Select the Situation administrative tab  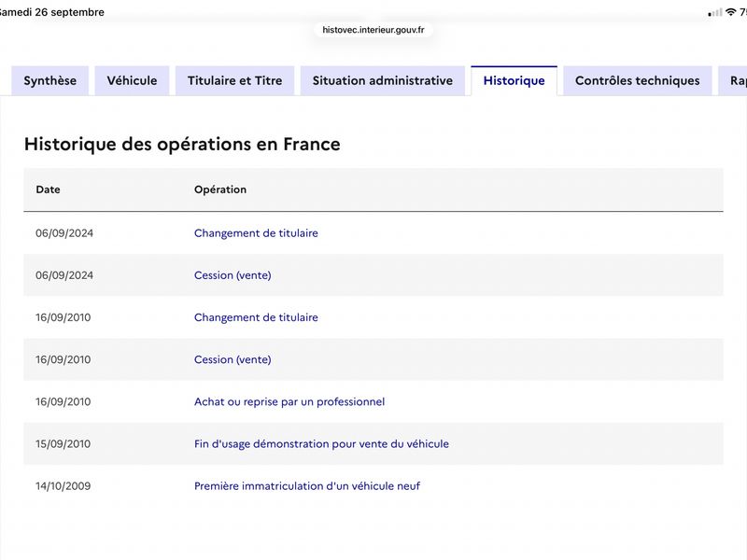pos(383,81)
